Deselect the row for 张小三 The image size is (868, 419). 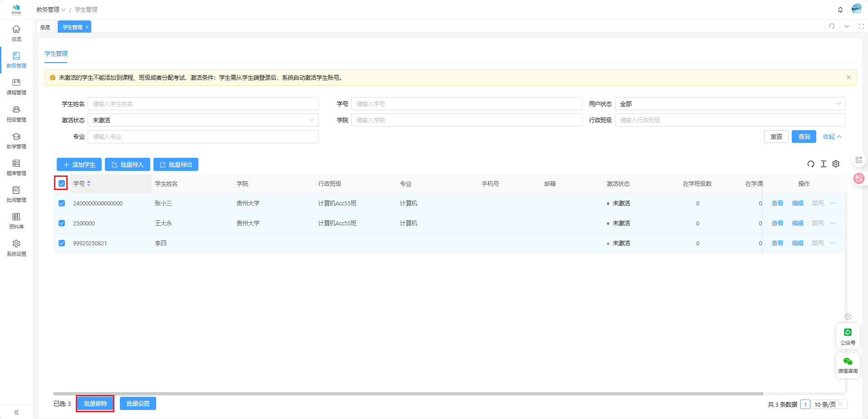[x=62, y=204]
